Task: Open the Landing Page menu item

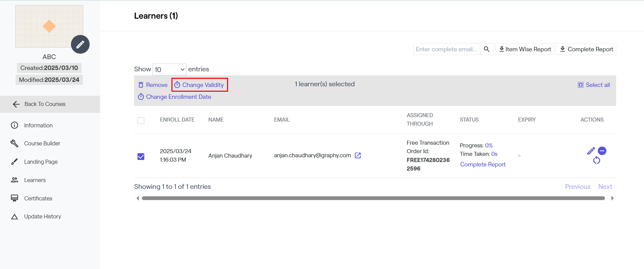Action: 41,162
